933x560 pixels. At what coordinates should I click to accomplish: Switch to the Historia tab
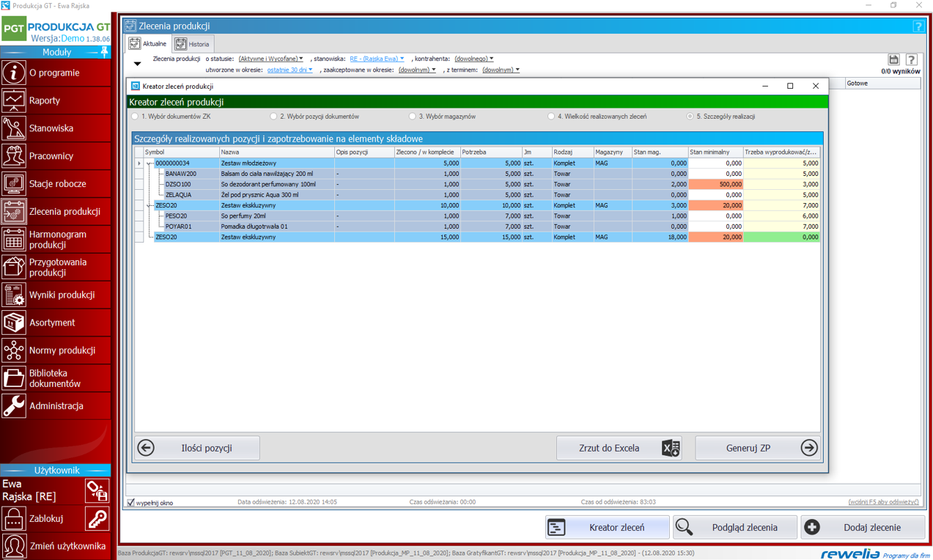[x=193, y=44]
